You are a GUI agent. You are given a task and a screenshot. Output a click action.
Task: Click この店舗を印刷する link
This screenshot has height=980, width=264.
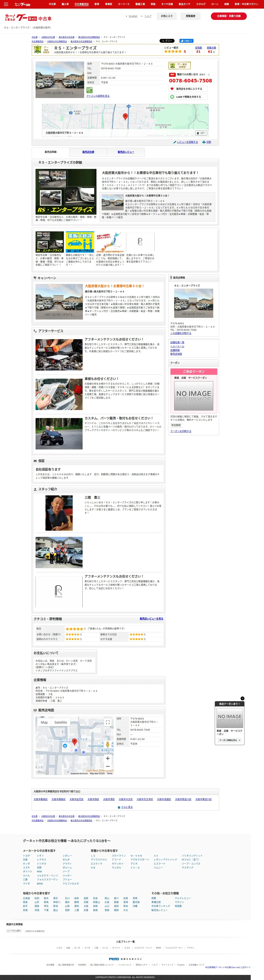click(x=181, y=333)
